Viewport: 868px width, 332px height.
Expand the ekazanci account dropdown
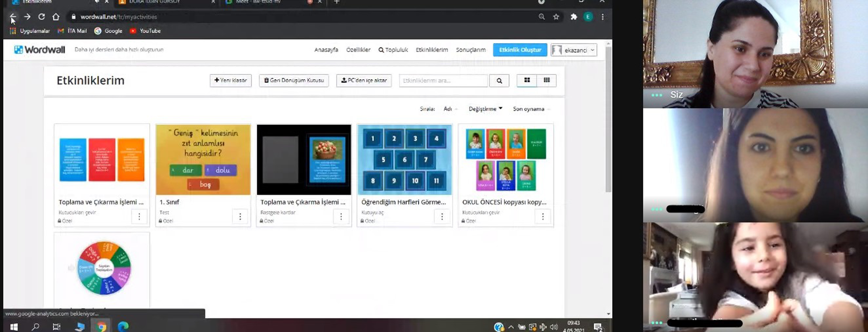[x=574, y=50]
